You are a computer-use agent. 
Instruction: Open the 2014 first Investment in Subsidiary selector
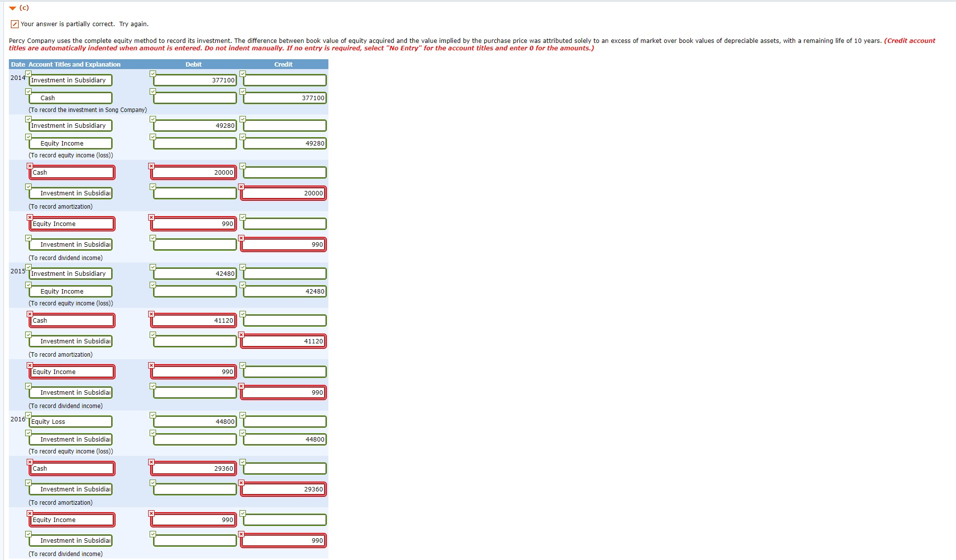pos(71,80)
